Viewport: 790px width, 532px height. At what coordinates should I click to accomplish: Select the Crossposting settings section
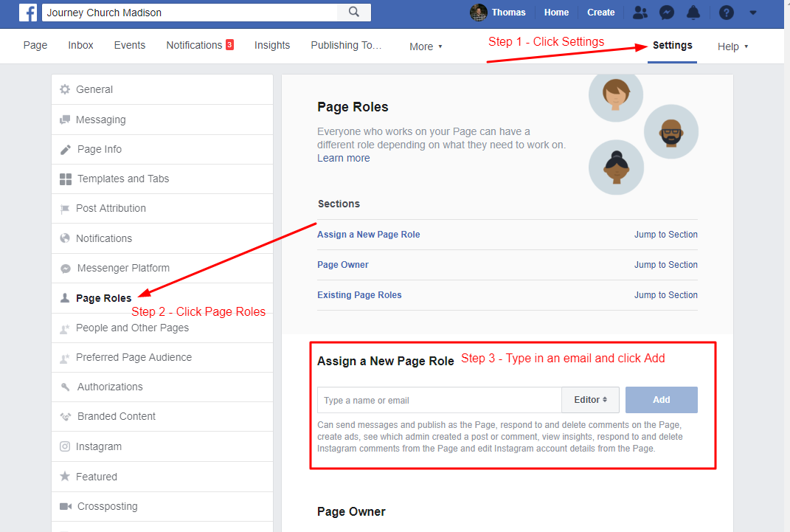106,506
